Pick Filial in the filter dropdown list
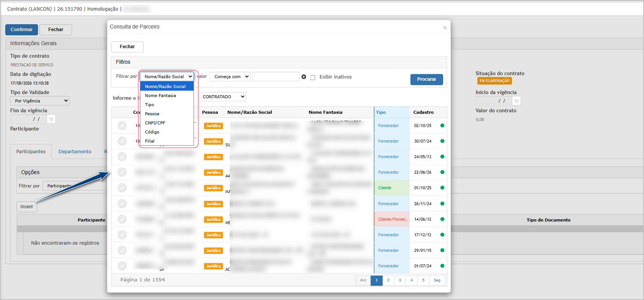The image size is (644, 300). pyautogui.click(x=167, y=141)
